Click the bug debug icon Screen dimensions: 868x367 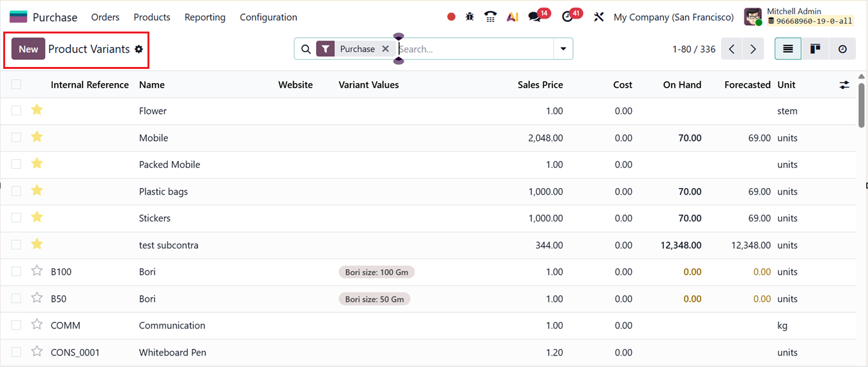coord(470,17)
